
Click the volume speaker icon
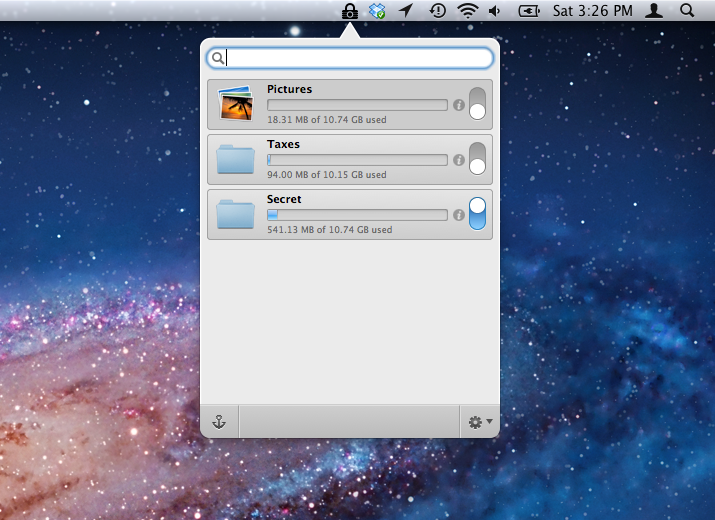coord(494,10)
